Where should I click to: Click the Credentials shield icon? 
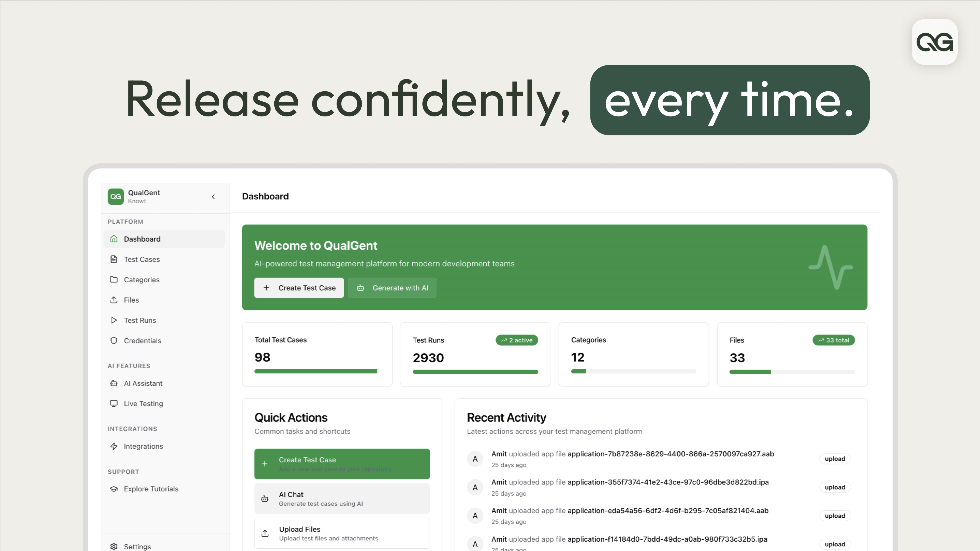(113, 341)
